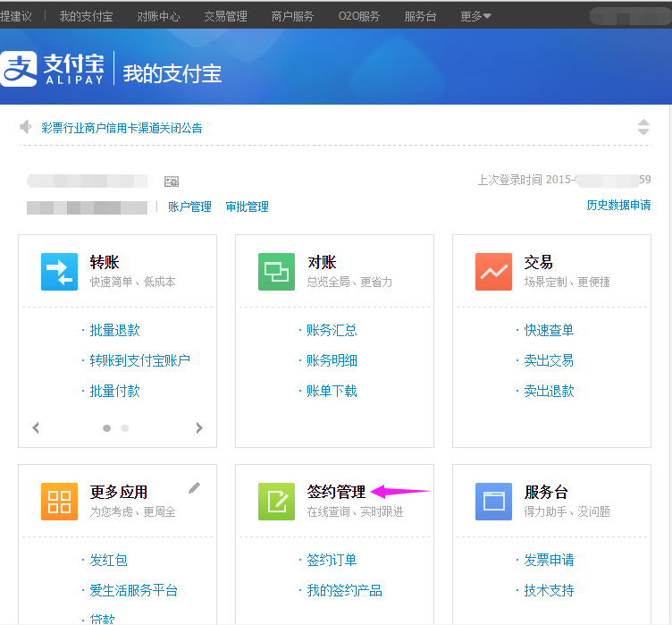
Task: Open 对账中心 in top navigation
Action: click(158, 16)
